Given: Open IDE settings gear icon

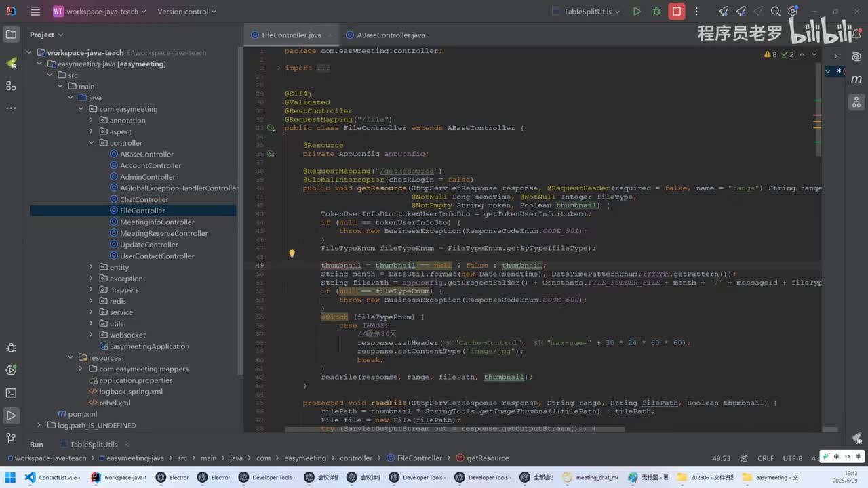Looking at the screenshot, I should tap(793, 12).
